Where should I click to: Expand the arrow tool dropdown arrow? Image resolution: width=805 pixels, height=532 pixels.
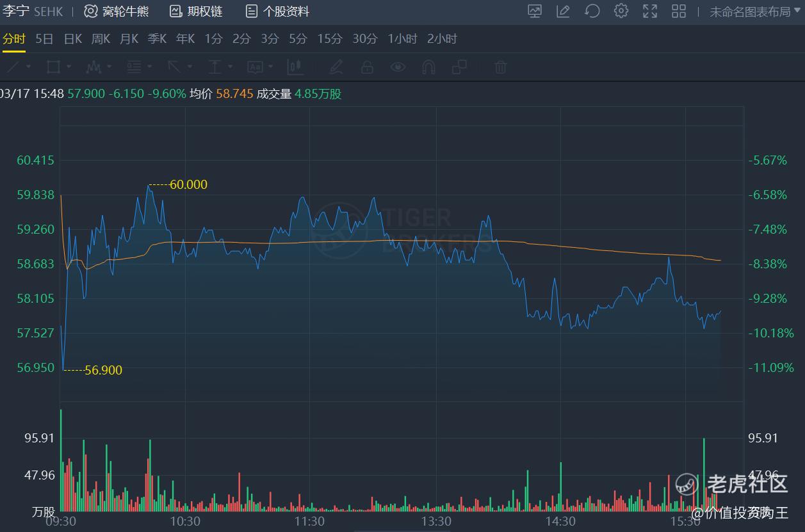190,67
